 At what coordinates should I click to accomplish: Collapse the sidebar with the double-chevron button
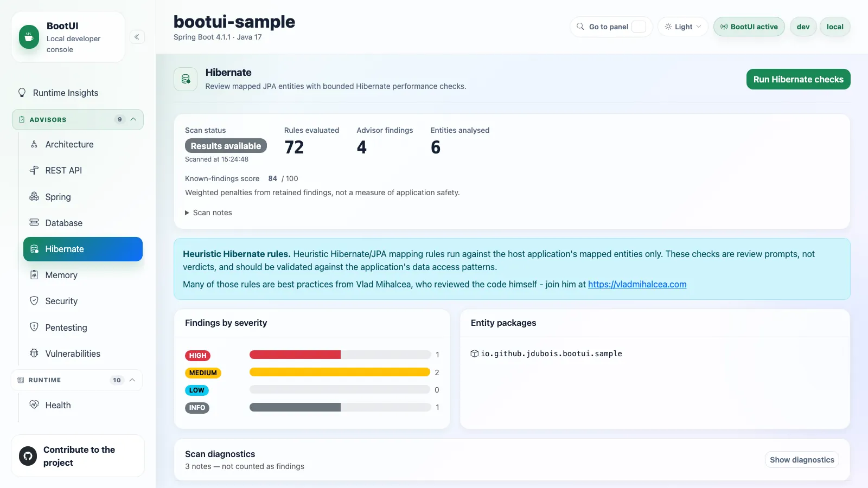[x=137, y=37]
